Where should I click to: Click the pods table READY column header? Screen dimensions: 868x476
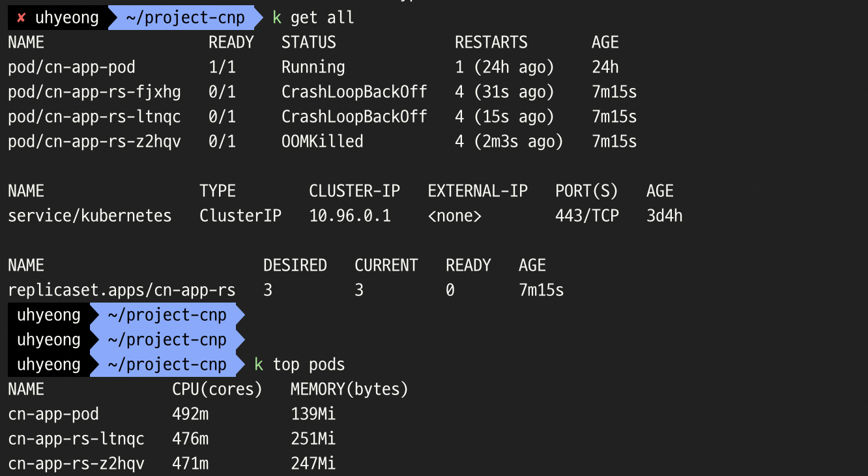click(x=231, y=42)
